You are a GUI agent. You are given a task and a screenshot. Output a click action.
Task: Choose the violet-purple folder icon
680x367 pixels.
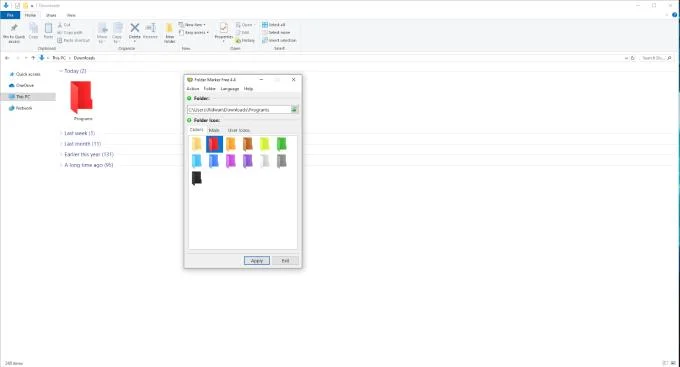[x=248, y=161]
